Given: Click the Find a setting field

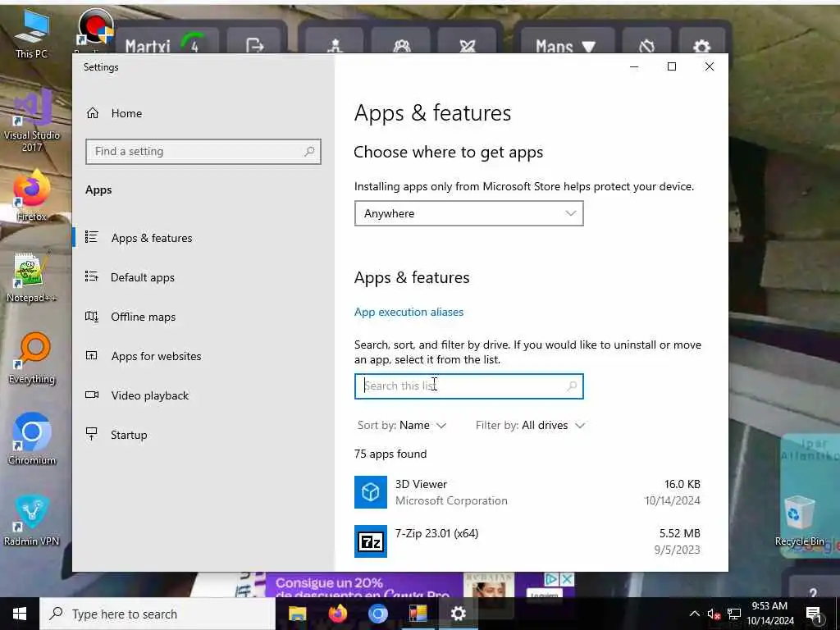Looking at the screenshot, I should pyautogui.click(x=203, y=152).
